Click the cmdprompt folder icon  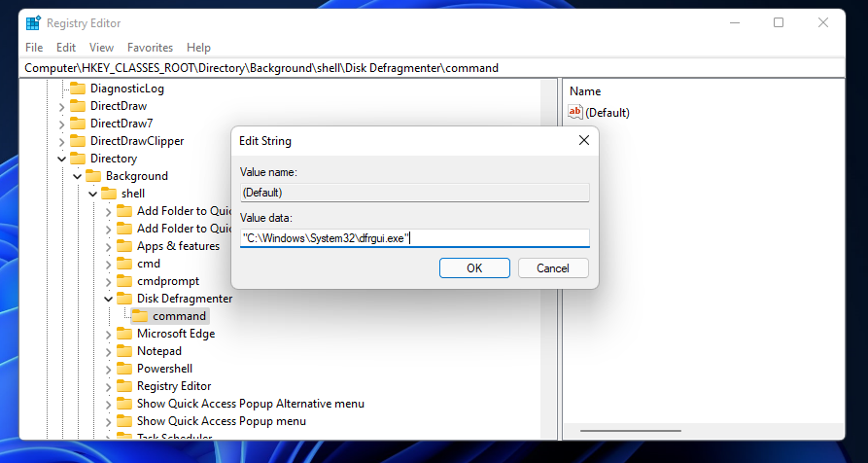(124, 281)
